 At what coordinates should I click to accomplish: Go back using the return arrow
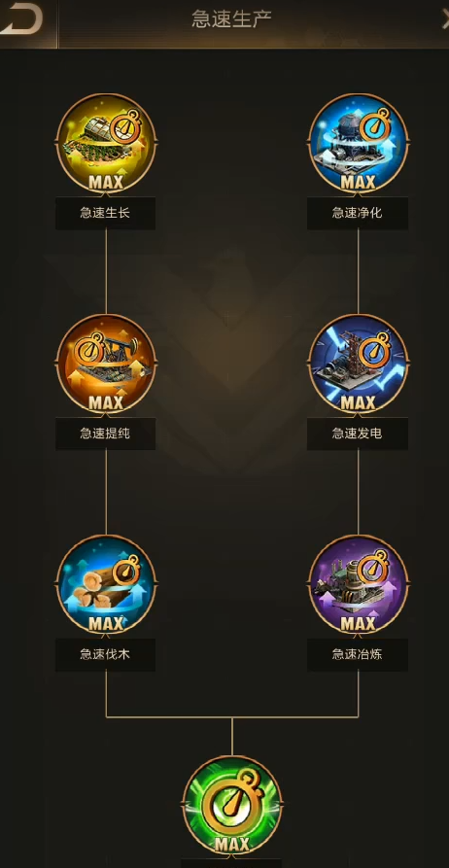click(21, 19)
